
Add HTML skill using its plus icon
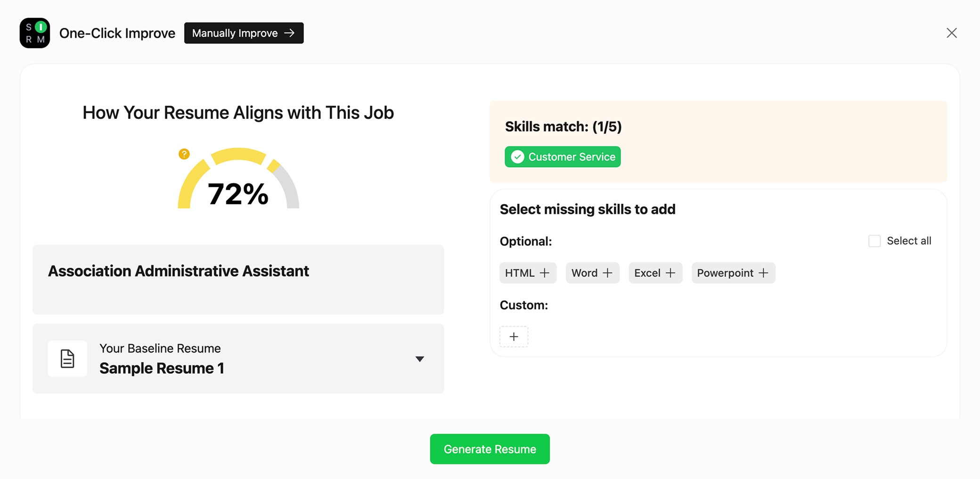point(545,273)
